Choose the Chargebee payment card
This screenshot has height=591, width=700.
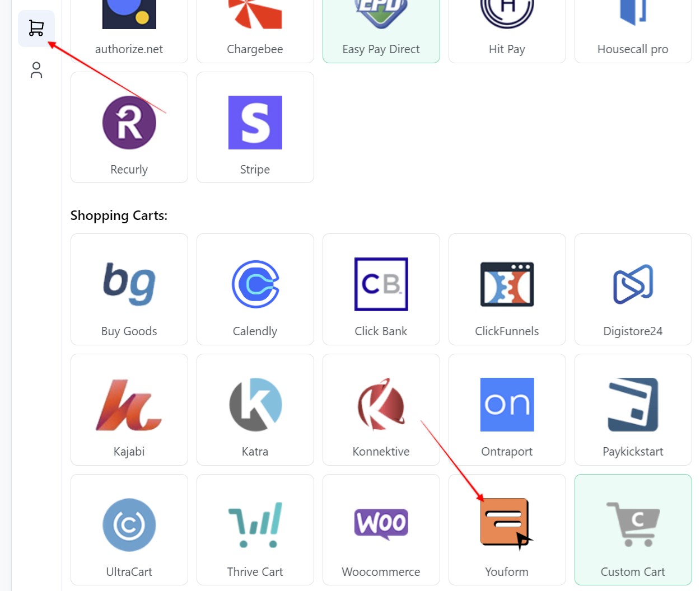coord(255,31)
